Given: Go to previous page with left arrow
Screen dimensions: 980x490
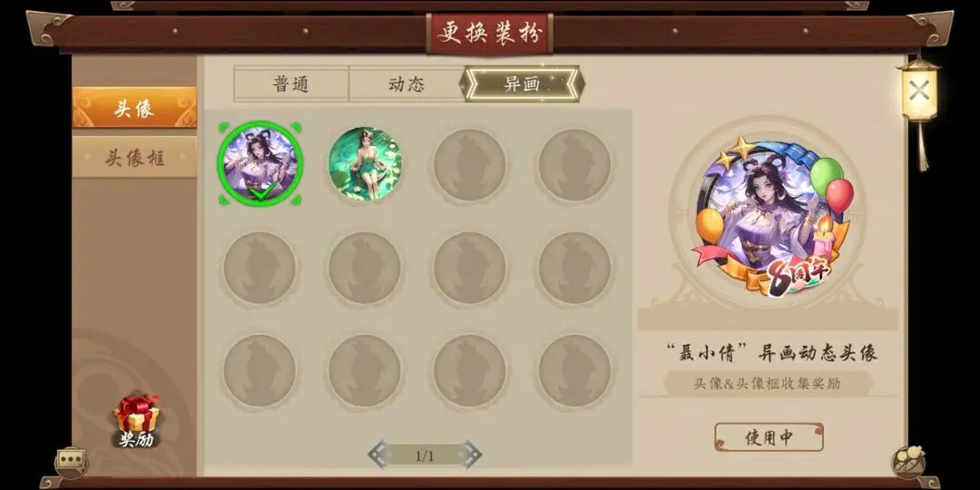Looking at the screenshot, I should [378, 455].
